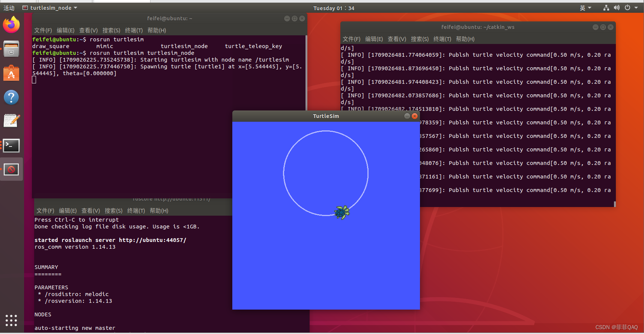Click the terminal cursor block in top terminal
The height and width of the screenshot is (334, 644).
pos(34,80)
